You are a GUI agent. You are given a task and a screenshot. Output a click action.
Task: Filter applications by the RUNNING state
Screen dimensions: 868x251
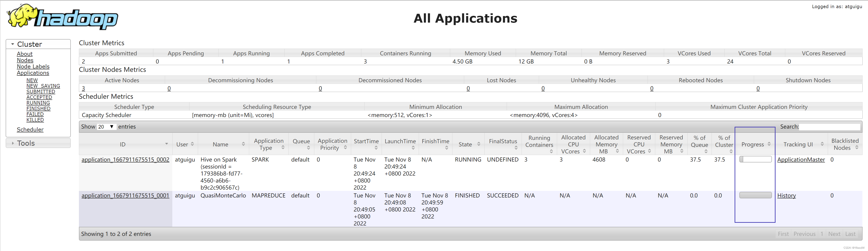coord(38,103)
